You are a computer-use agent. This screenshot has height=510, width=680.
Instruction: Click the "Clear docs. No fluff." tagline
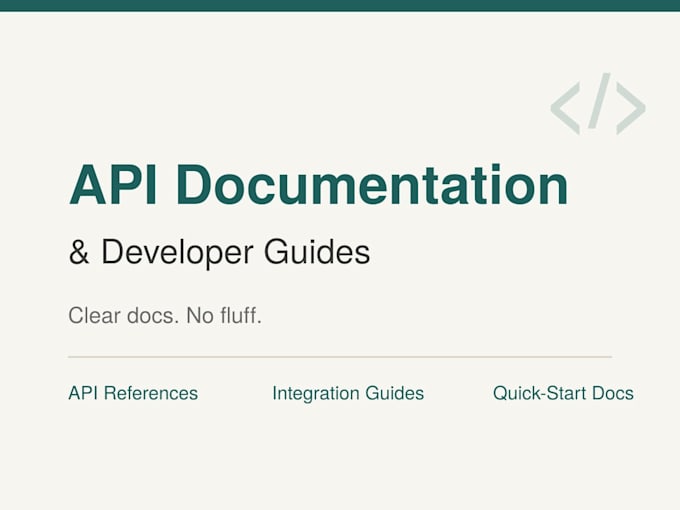click(x=165, y=315)
